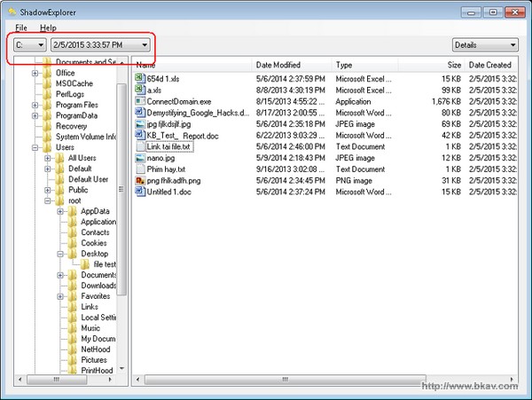Open the C: drive selection dropdown
Screen dimensions: 532x400
(x=29, y=44)
